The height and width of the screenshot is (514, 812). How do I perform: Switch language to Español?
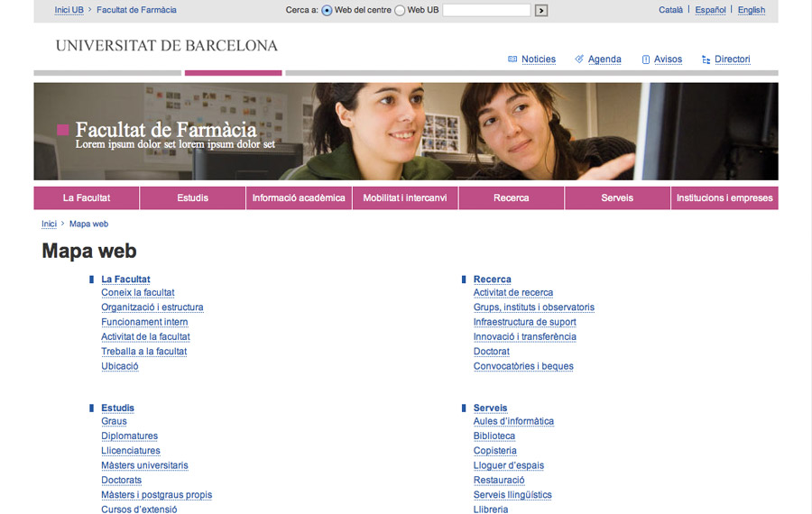click(x=710, y=10)
